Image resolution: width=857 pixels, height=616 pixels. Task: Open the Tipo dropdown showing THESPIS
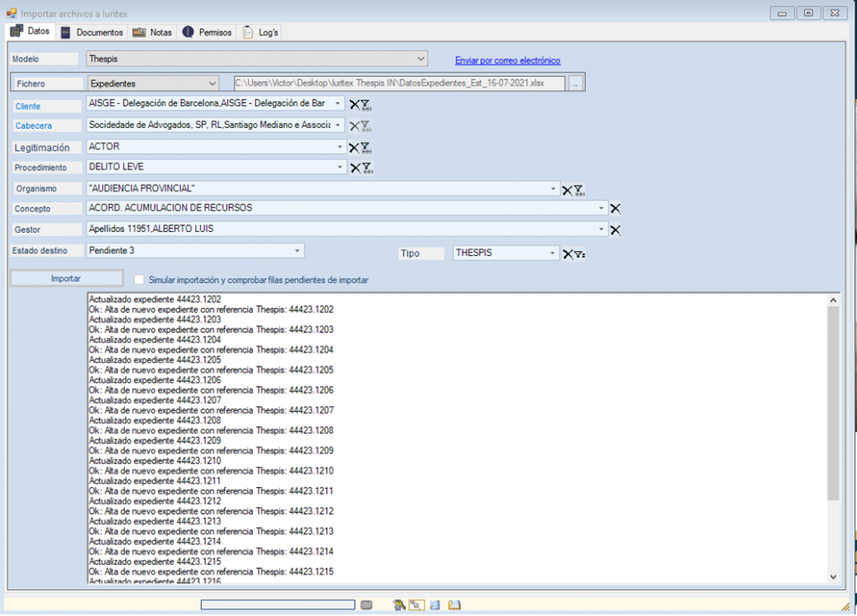(552, 253)
